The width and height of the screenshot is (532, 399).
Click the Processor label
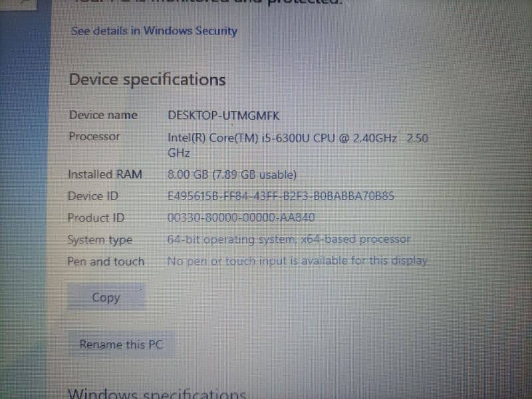point(94,136)
